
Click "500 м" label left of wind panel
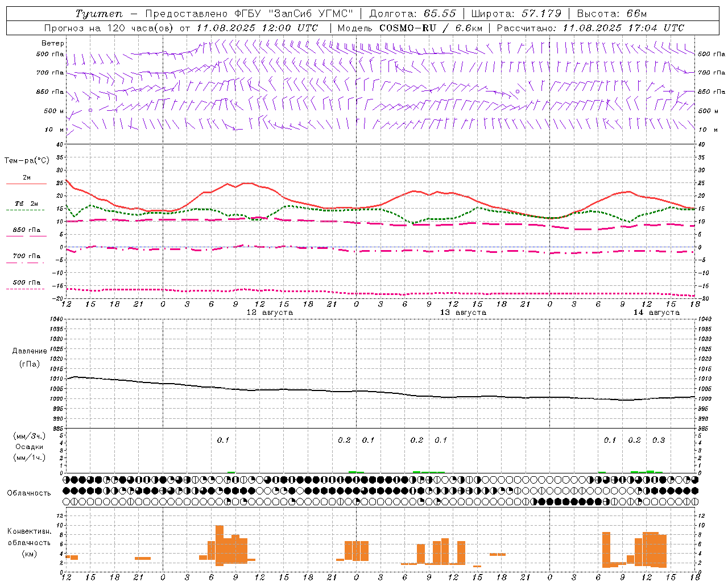pos(54,111)
